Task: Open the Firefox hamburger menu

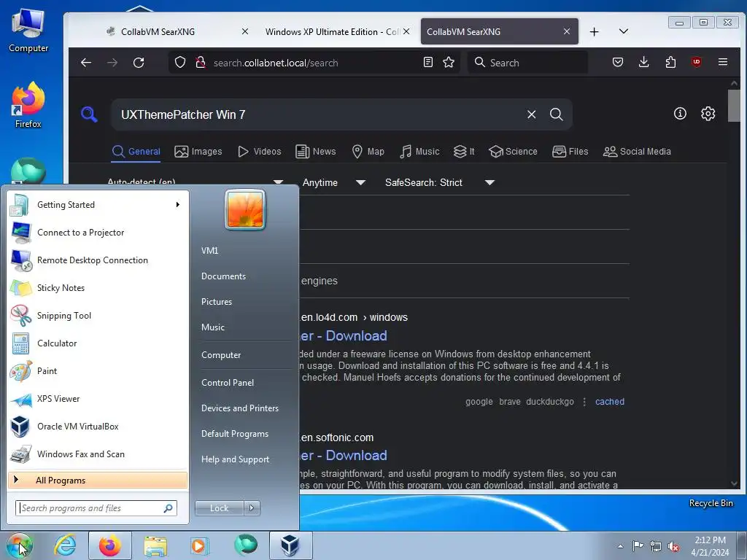Action: pyautogui.click(x=723, y=63)
